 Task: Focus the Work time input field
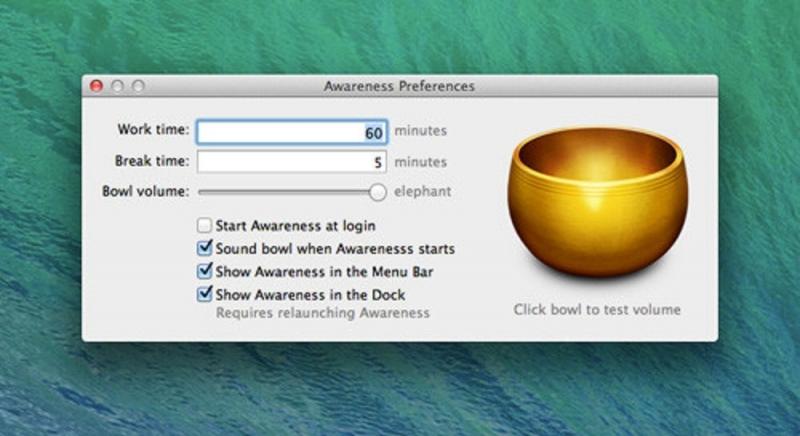coord(292,133)
